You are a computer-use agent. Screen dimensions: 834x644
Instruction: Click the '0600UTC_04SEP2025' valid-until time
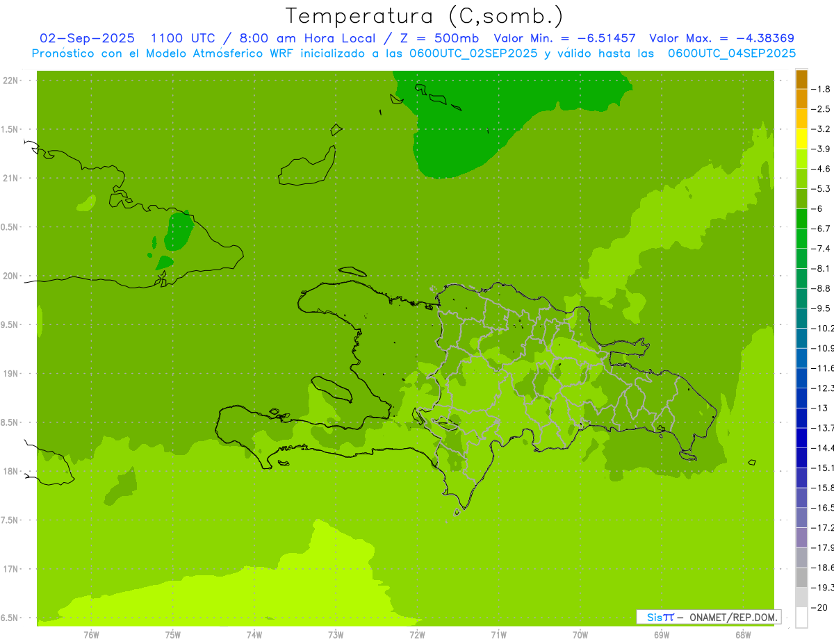732,53
